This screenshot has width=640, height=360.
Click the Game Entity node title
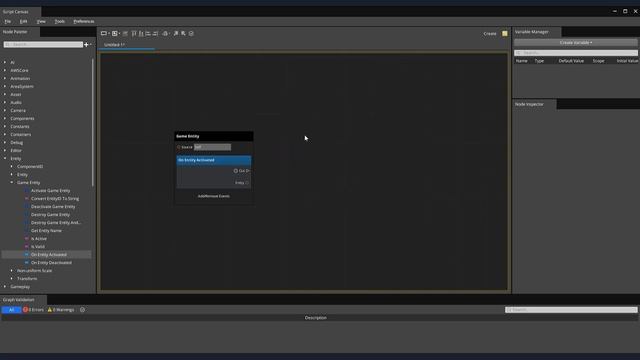tap(187, 136)
